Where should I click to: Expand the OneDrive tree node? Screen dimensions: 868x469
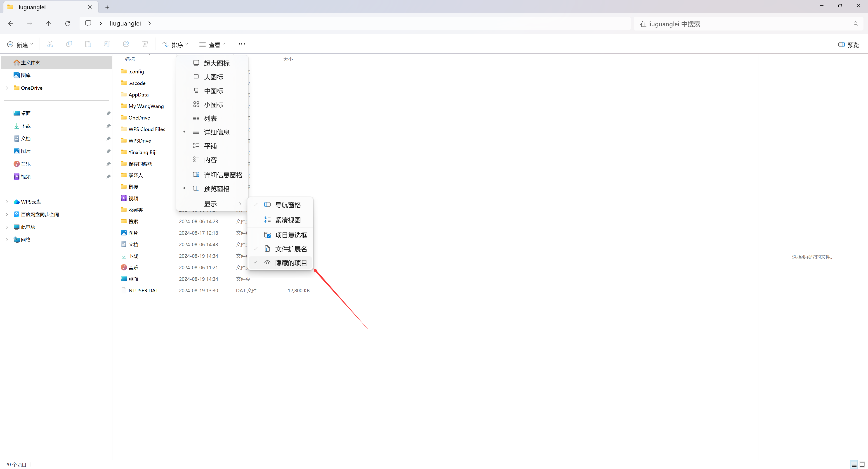point(7,88)
